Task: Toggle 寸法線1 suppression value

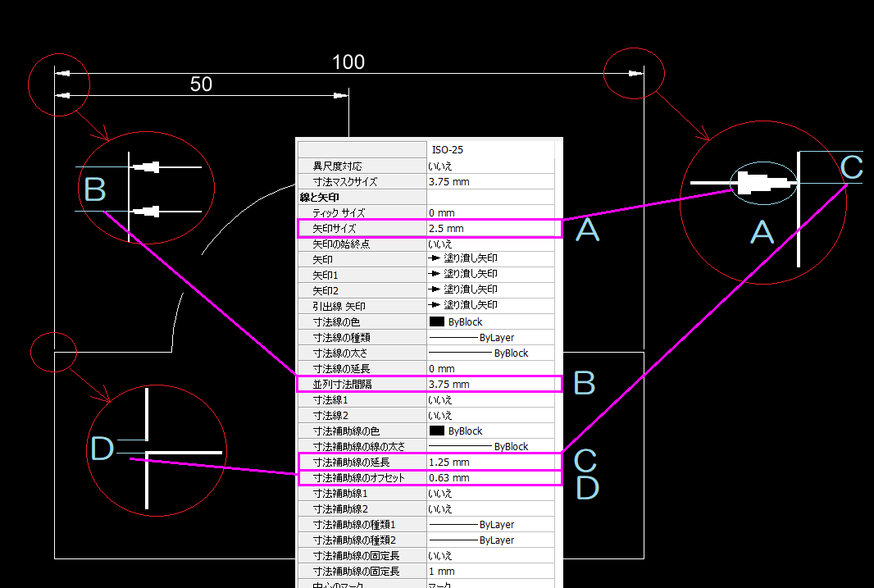Action: click(x=440, y=400)
